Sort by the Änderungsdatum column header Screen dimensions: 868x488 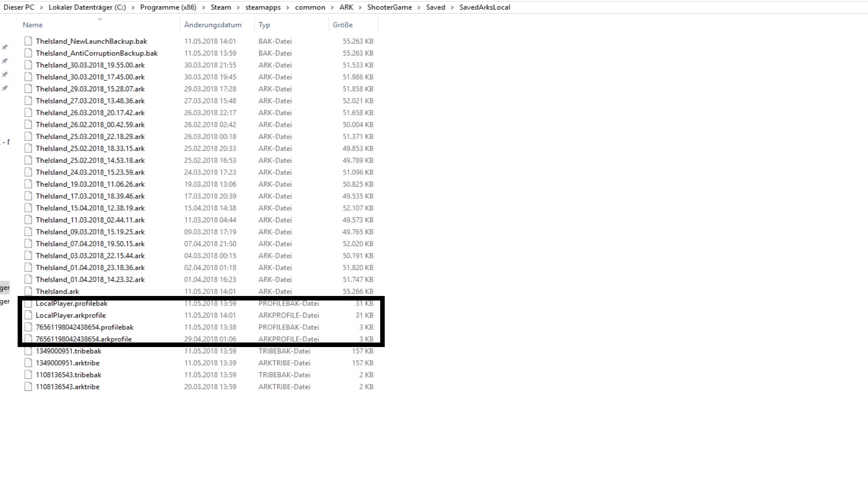click(x=213, y=25)
